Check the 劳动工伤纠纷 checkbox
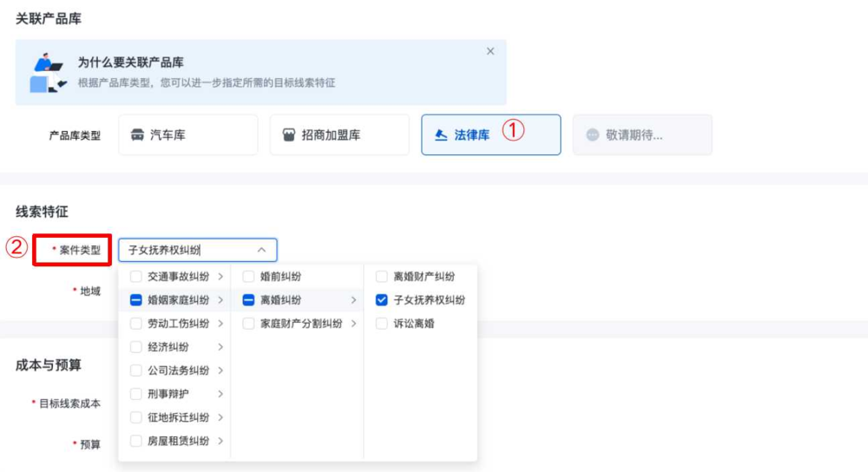The width and height of the screenshot is (868, 472). [135, 323]
